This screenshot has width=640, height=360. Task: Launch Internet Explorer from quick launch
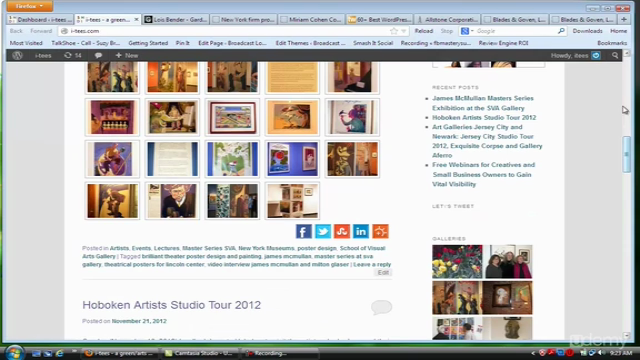[x=60, y=353]
